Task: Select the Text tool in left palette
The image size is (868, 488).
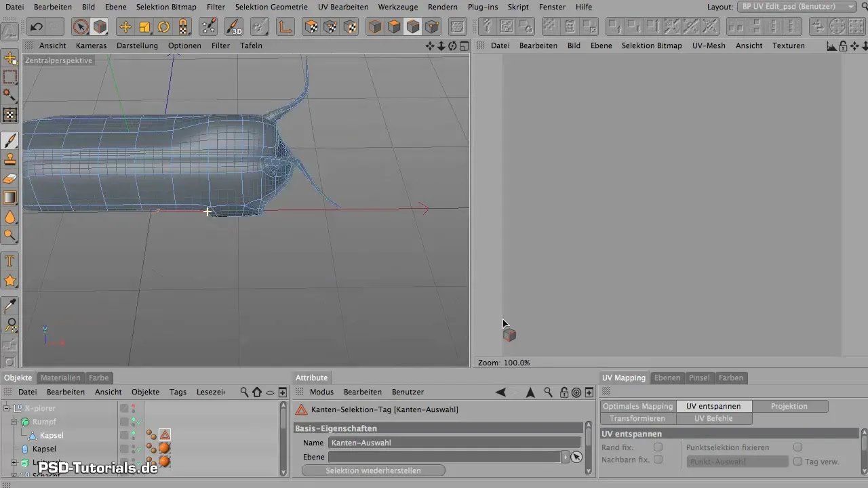Action: point(10,261)
